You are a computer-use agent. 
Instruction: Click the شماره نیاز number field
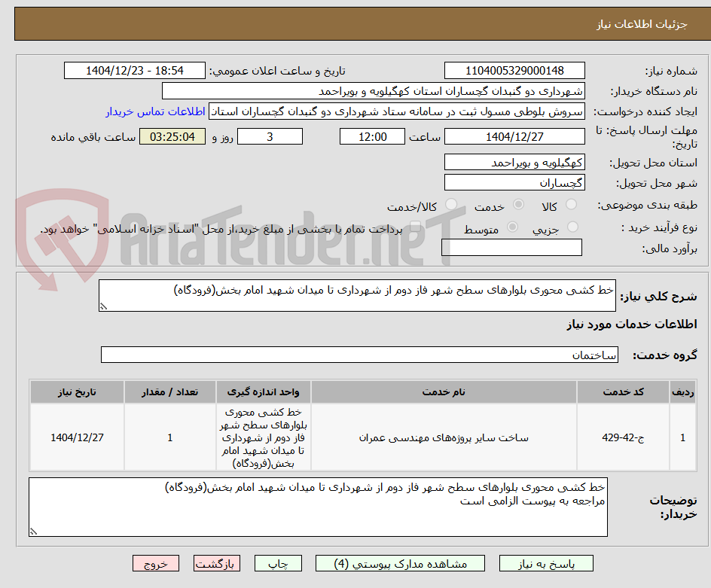pos(514,71)
